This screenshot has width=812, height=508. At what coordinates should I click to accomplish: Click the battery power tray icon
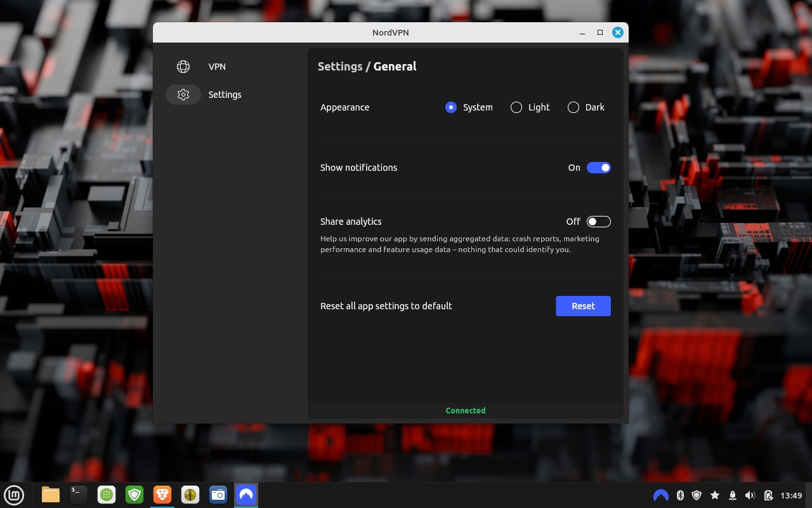click(x=768, y=495)
